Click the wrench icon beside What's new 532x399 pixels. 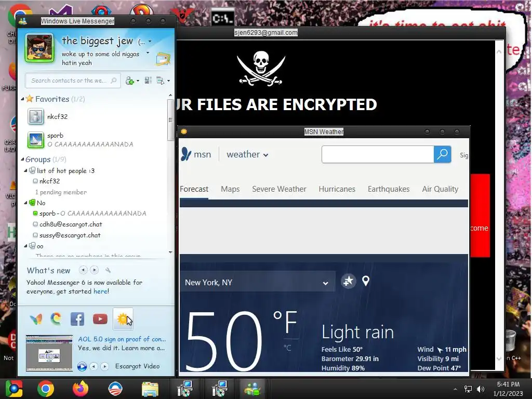pyautogui.click(x=108, y=270)
